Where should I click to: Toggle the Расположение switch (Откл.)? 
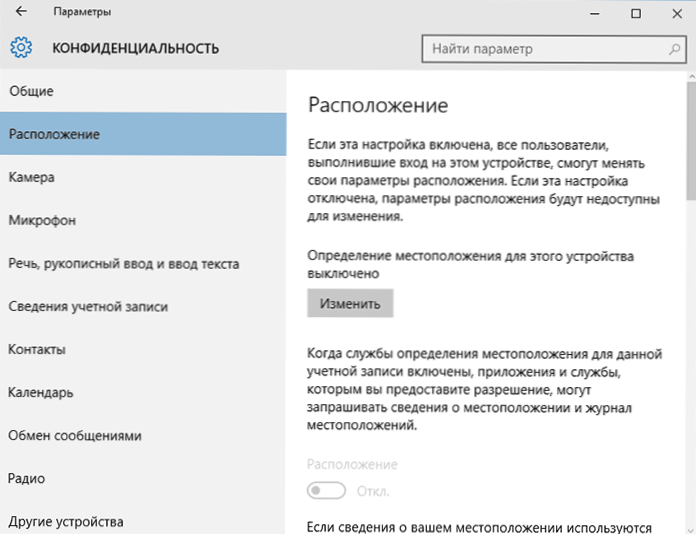326,490
